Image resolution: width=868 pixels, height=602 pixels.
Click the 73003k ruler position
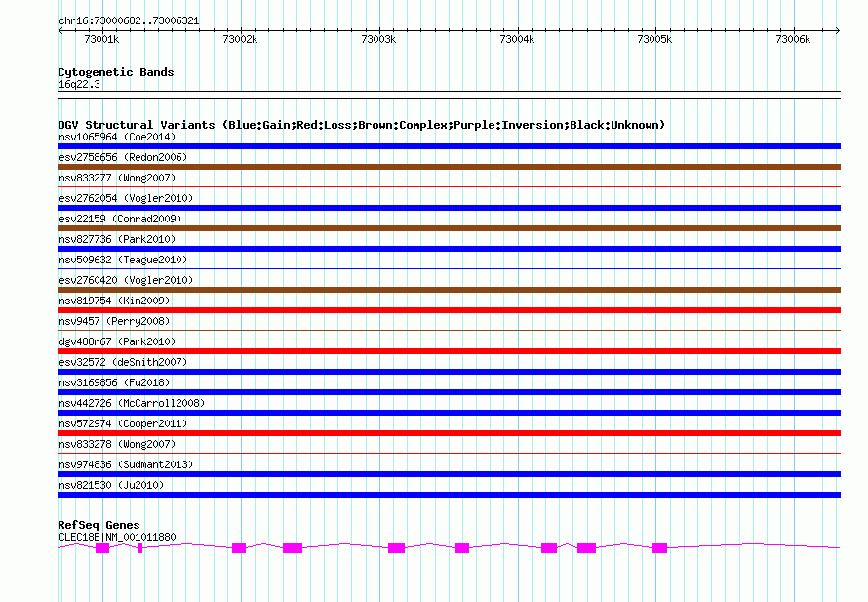click(378, 39)
